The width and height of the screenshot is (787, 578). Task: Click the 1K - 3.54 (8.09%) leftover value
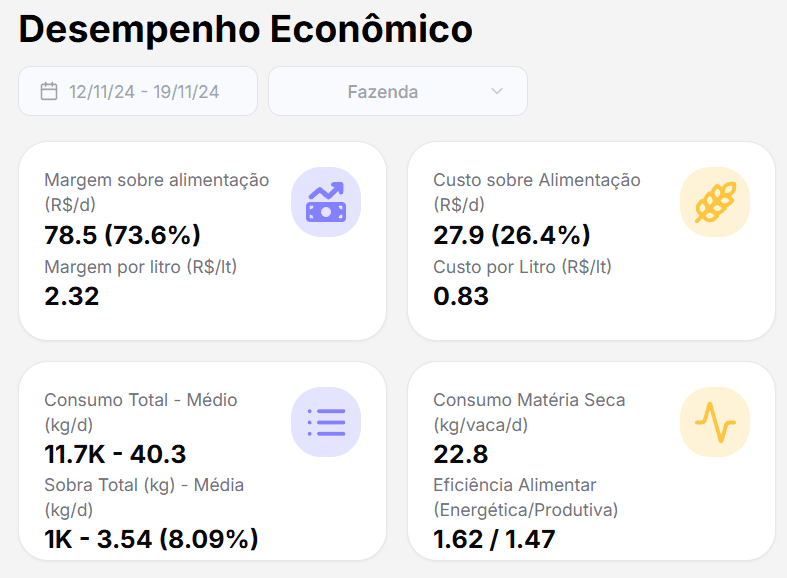pyautogui.click(x=151, y=539)
